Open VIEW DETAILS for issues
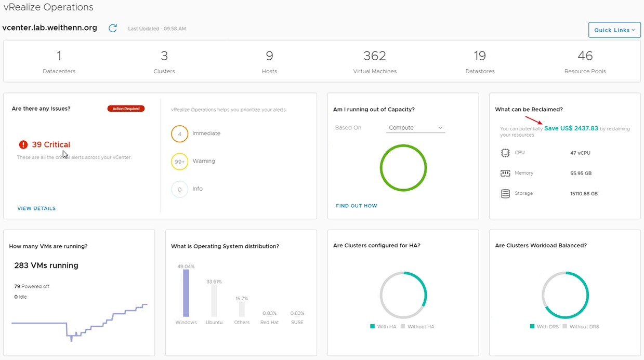Image resolution: width=644 pixels, height=360 pixels. pyautogui.click(x=36, y=208)
